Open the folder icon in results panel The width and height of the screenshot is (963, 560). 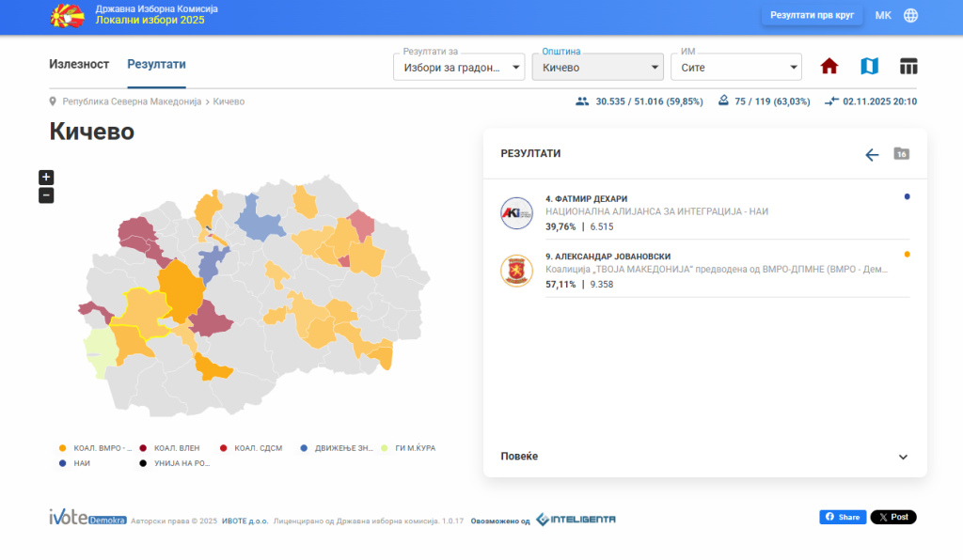[901, 154]
